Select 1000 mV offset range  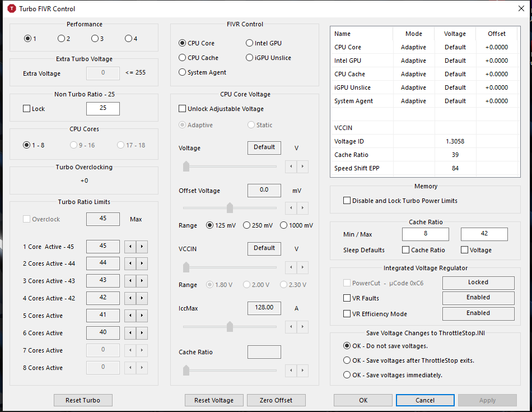tap(297, 225)
